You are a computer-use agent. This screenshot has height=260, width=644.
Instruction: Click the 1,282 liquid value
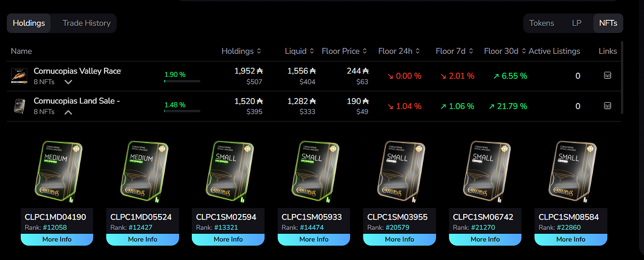tap(302, 101)
